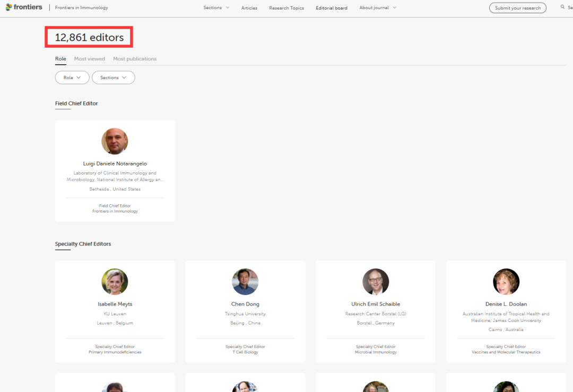Click KU Leuven affiliation text

pos(115,314)
